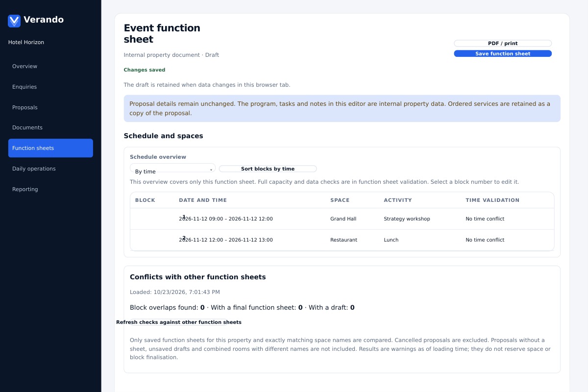
Task: Click the draft retained in browser tab note
Action: pos(207,85)
